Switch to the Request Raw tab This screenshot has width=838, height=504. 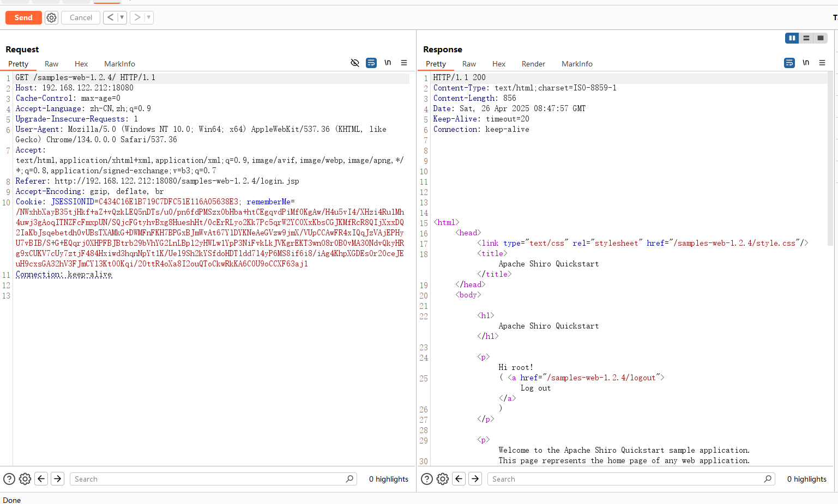[51, 64]
